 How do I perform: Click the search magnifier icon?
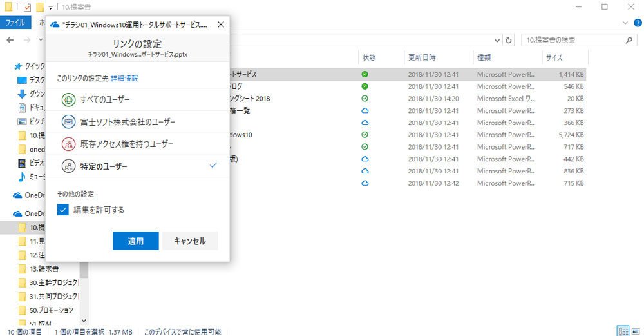point(629,40)
